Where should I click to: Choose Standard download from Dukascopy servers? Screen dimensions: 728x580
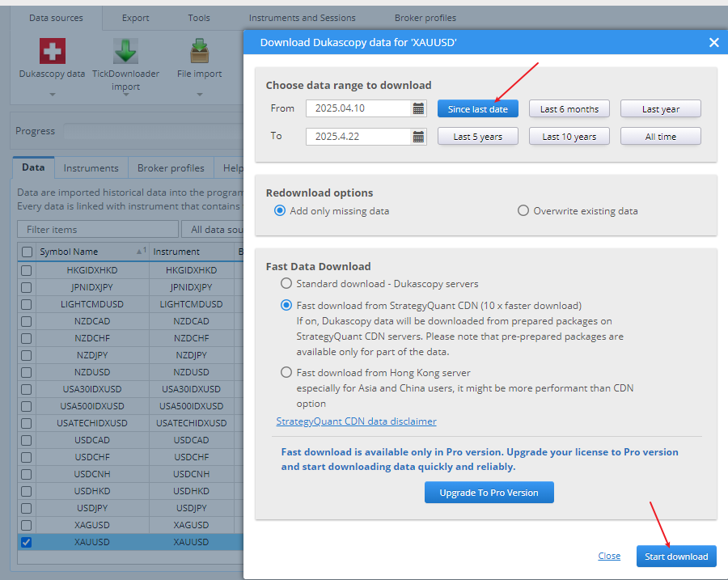286,283
